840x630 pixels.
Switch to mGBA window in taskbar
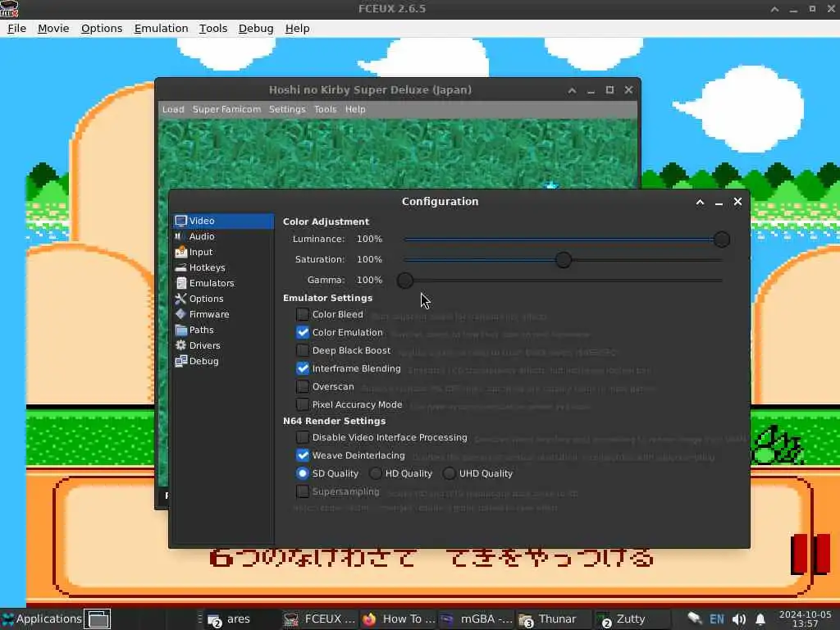point(477,619)
